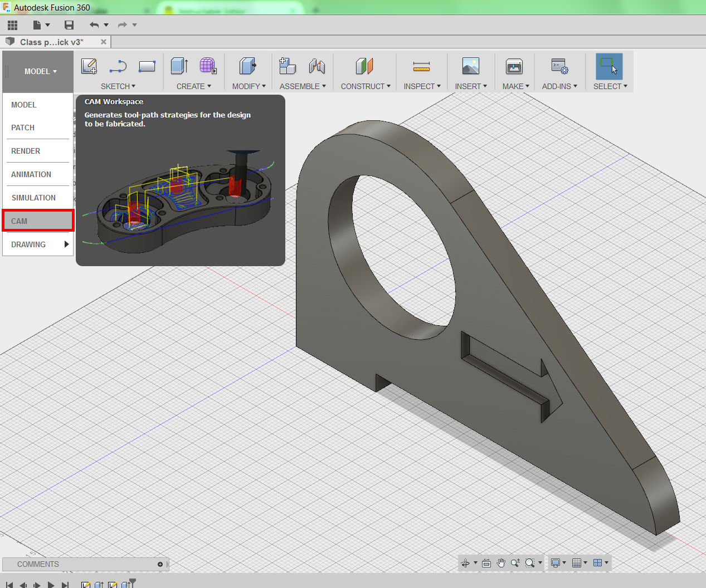Click the timeline position marker
Screen dimensions: 706x588
point(133,582)
